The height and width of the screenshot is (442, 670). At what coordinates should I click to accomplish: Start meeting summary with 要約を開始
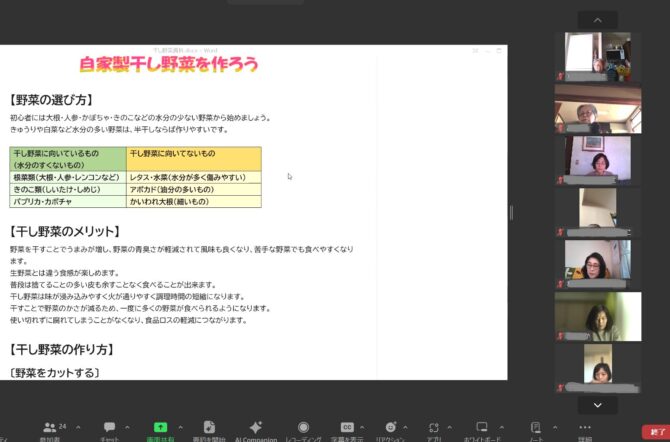tap(209, 427)
